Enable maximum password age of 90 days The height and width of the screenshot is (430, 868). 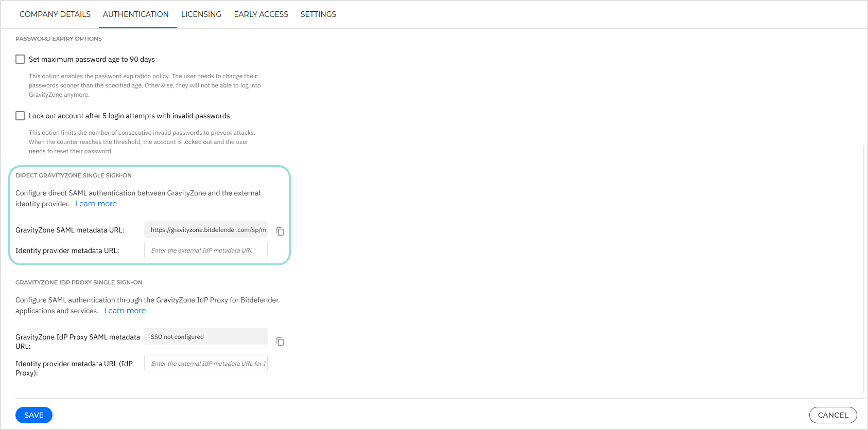(20, 59)
